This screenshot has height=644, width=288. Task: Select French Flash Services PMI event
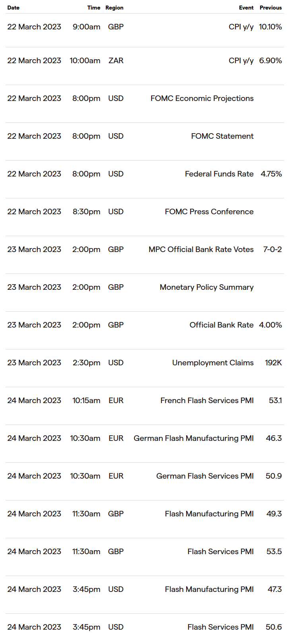click(207, 400)
